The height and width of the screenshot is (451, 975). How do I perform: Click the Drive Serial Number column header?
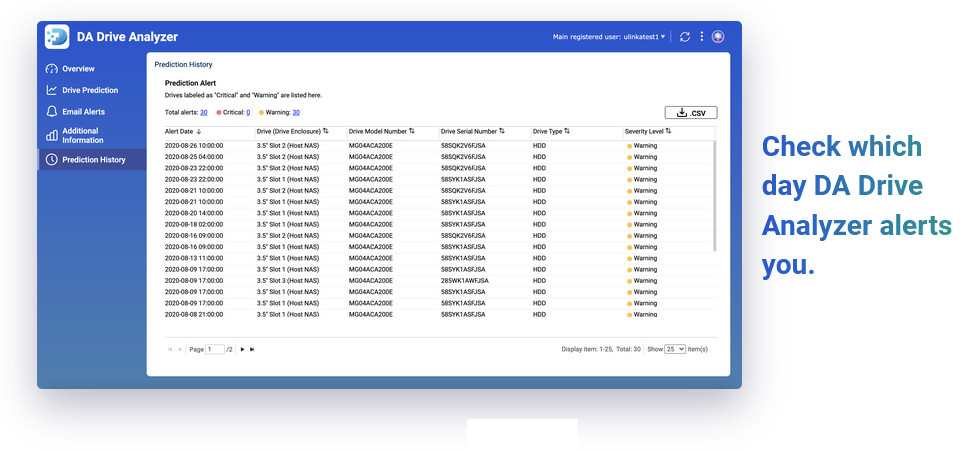469,132
